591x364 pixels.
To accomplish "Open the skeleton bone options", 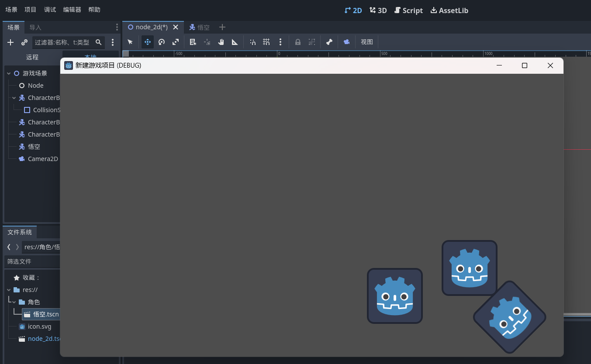I will pyautogui.click(x=329, y=42).
